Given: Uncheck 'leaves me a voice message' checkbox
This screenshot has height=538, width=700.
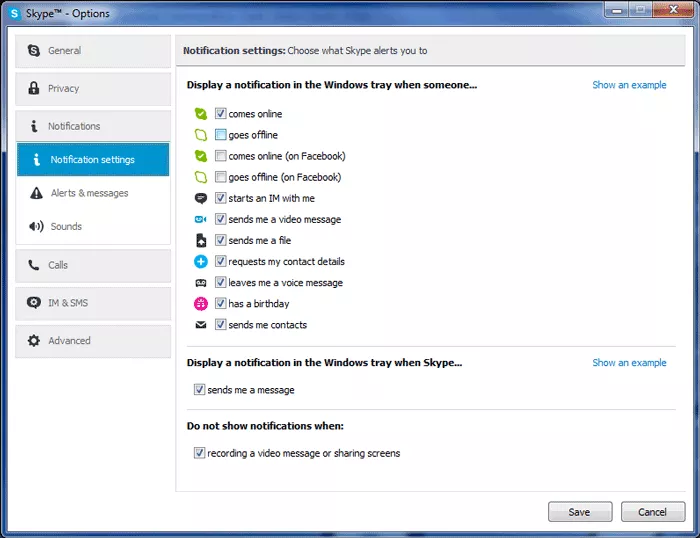Looking at the screenshot, I should pos(221,282).
